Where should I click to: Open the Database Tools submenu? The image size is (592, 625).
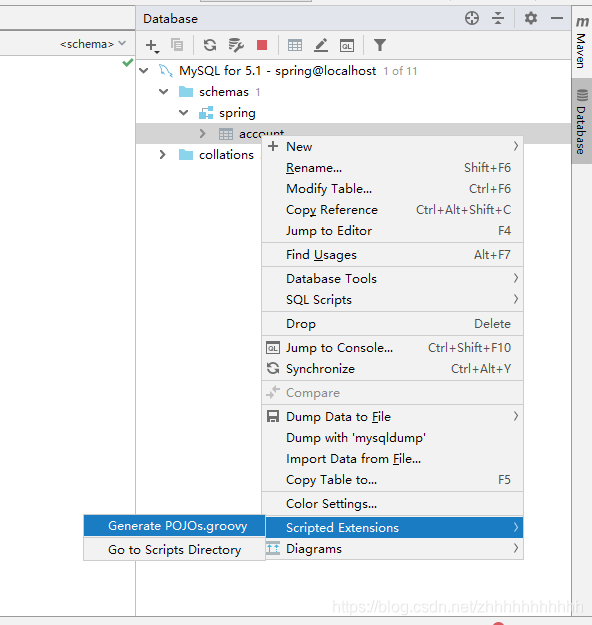click(392, 279)
